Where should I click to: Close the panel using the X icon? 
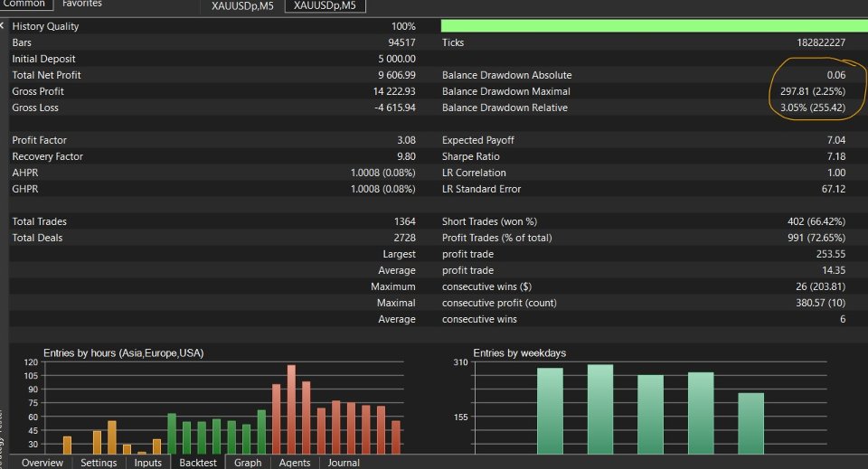(x=2, y=25)
